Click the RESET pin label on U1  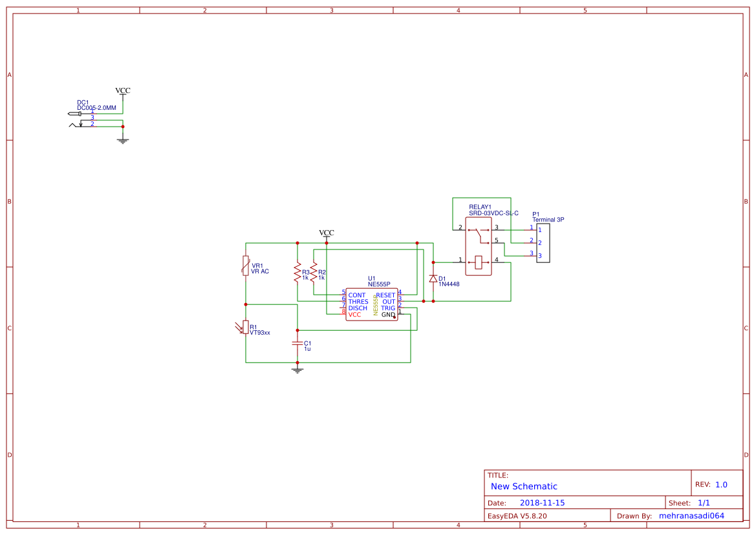pyautogui.click(x=386, y=295)
